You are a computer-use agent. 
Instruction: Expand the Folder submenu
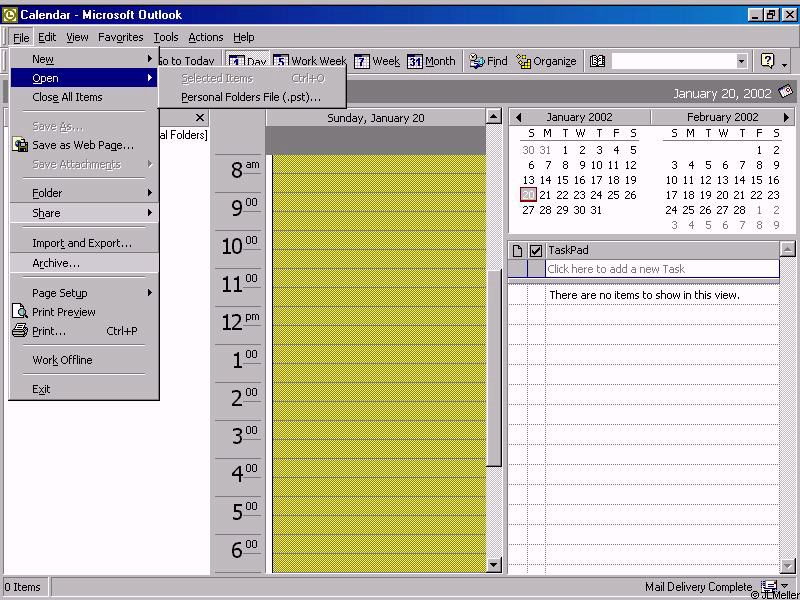[84, 193]
